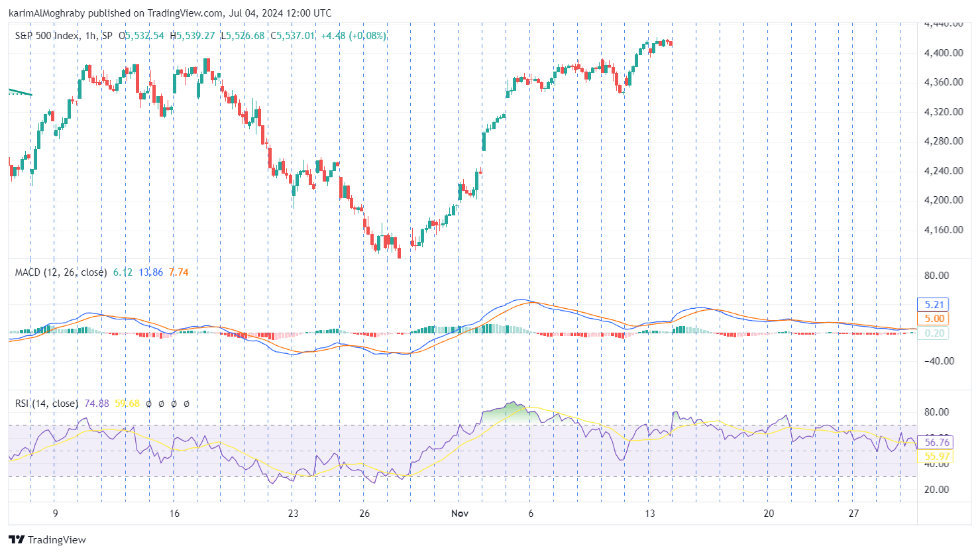Click the 4,400.00 price axis label
The width and height of the screenshot is (980, 554).
tap(944, 53)
